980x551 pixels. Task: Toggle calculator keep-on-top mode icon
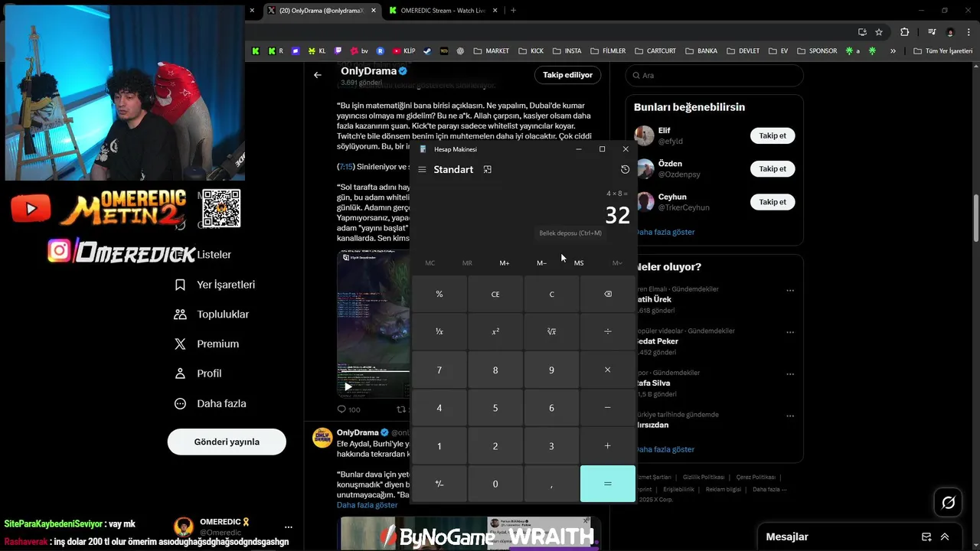pyautogui.click(x=488, y=170)
